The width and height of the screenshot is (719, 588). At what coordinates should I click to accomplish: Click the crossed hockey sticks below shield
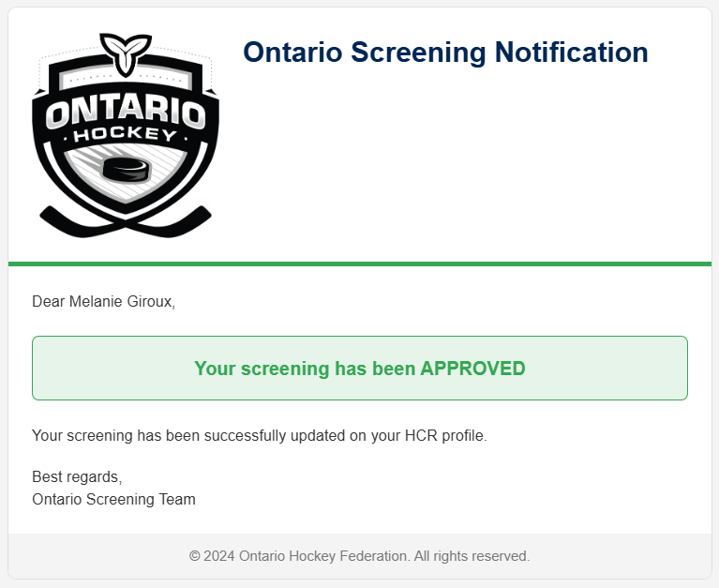[x=126, y=221]
